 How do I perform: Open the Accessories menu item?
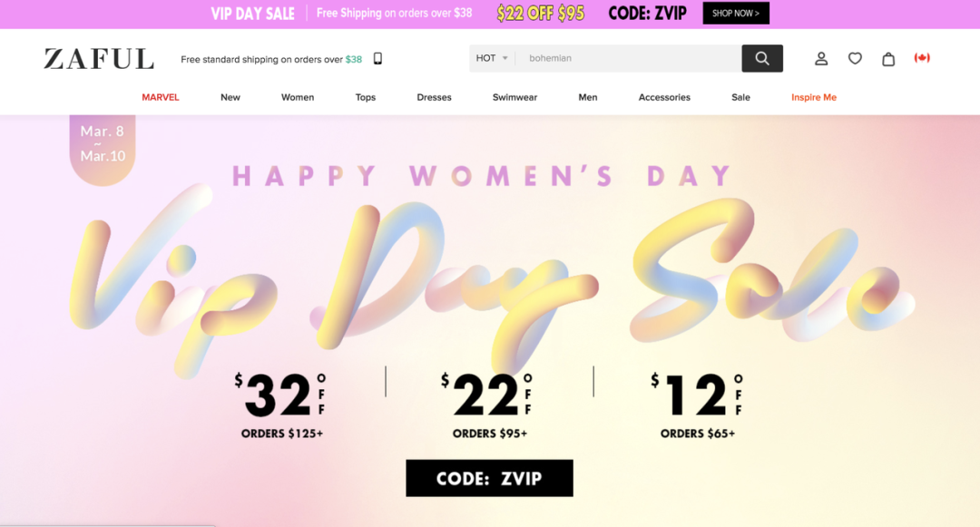[664, 97]
